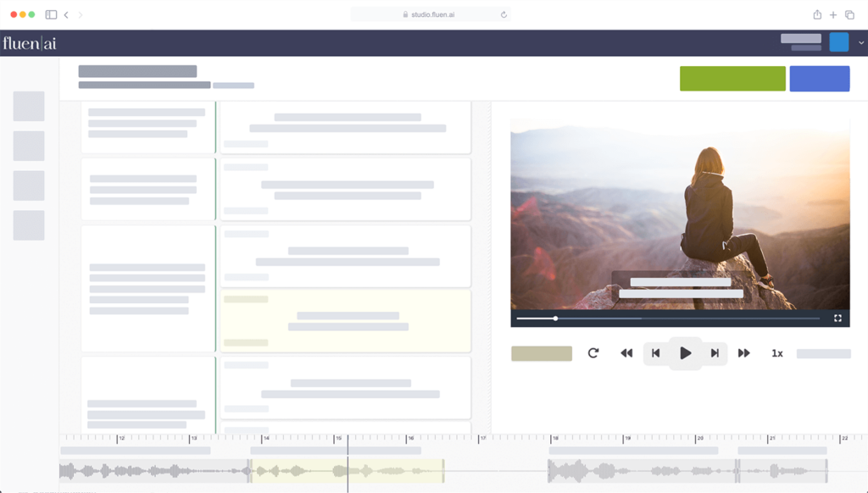Open the 1x playback speed selector
Screen dimensions: 868x493
tap(777, 353)
